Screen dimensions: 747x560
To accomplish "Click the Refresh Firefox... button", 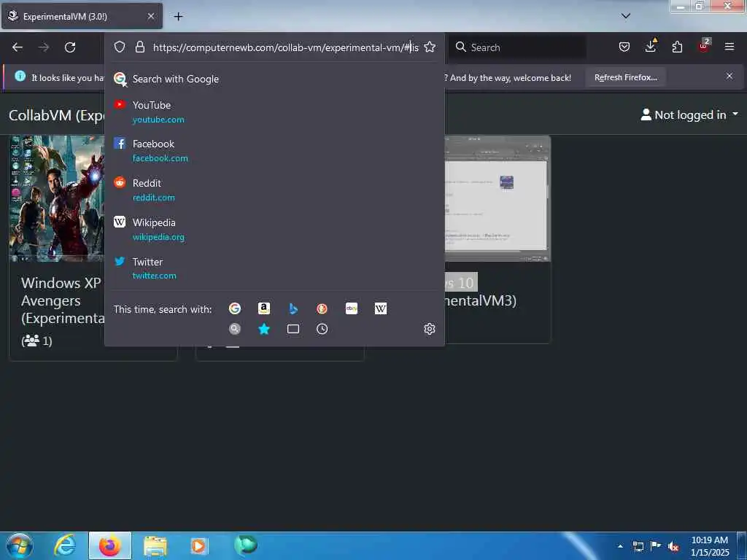I will pos(625,77).
